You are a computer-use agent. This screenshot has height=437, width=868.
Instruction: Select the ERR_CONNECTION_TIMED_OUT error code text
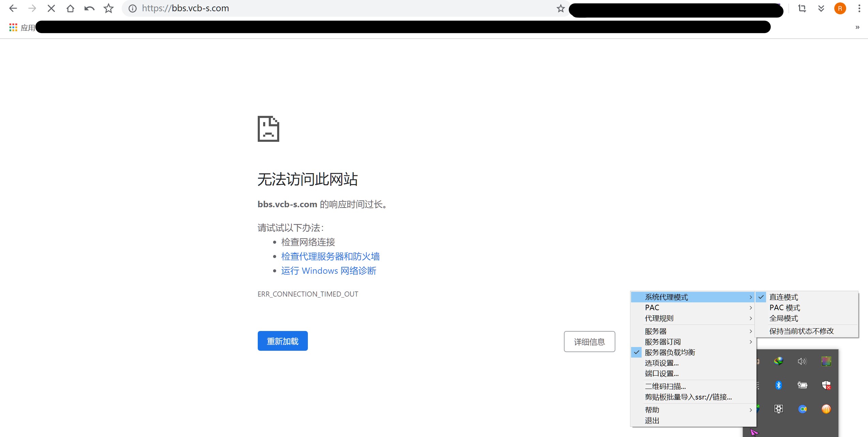308,294
